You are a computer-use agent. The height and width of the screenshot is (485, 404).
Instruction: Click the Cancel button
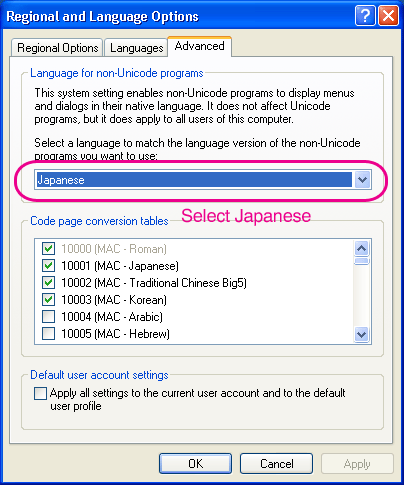click(276, 463)
